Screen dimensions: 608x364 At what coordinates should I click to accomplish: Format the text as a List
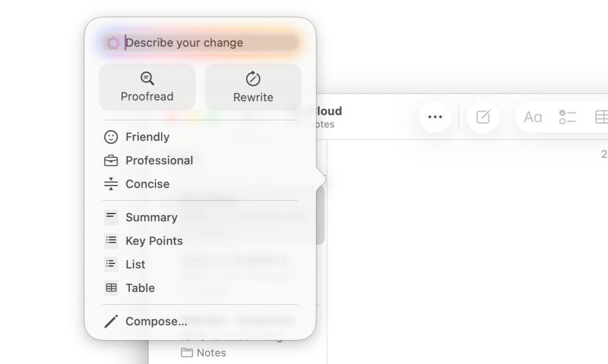tap(135, 264)
